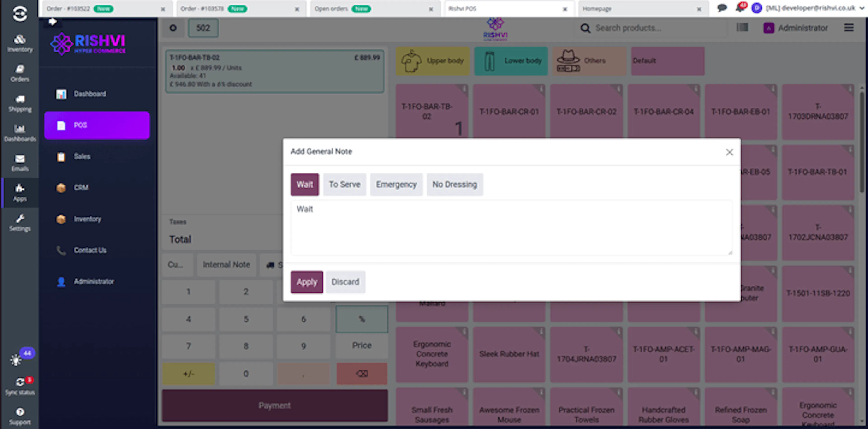Click the Payment button

point(275,406)
